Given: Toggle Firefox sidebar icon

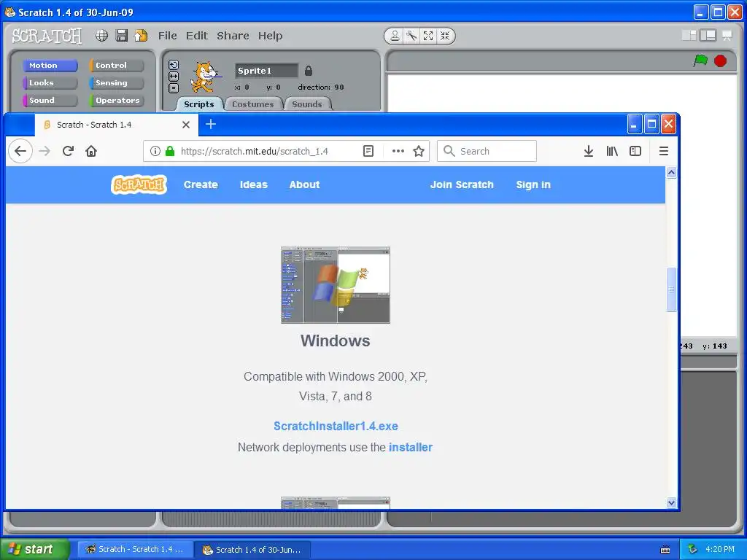Looking at the screenshot, I should pos(635,151).
